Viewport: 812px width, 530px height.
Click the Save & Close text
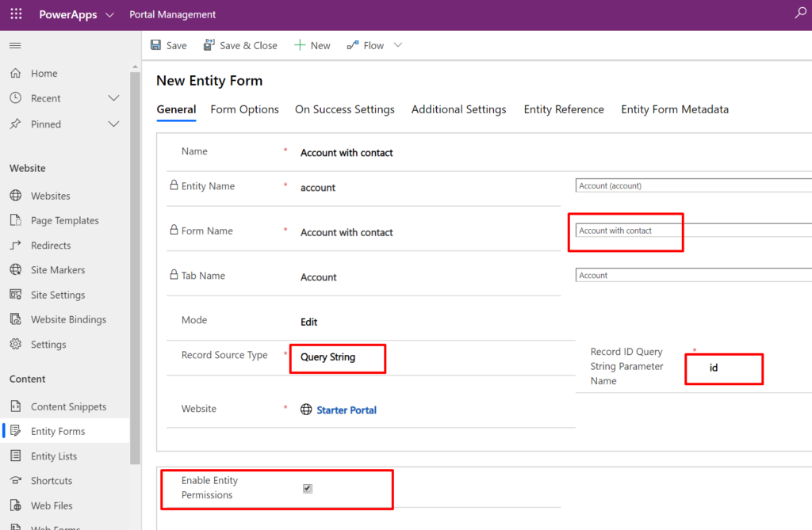248,45
